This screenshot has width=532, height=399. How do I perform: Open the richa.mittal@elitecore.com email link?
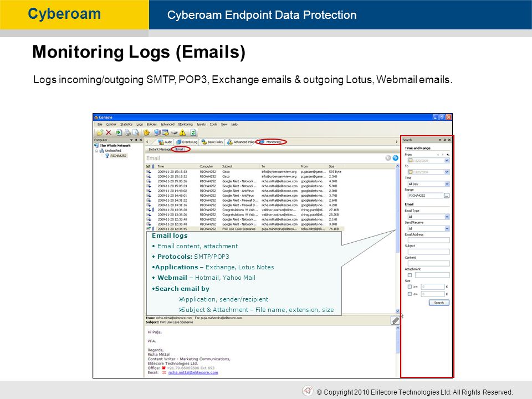coord(193,372)
